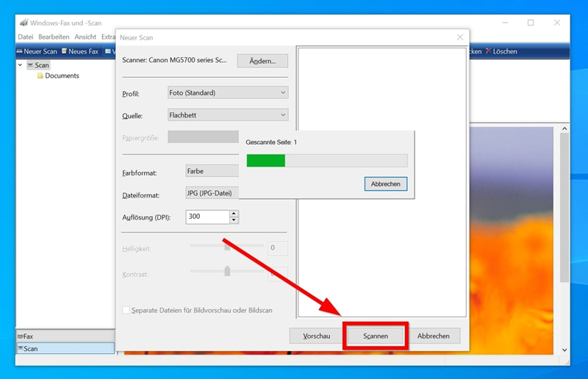
Task: Click the Fax icon in bottom pane
Action: (x=21, y=336)
